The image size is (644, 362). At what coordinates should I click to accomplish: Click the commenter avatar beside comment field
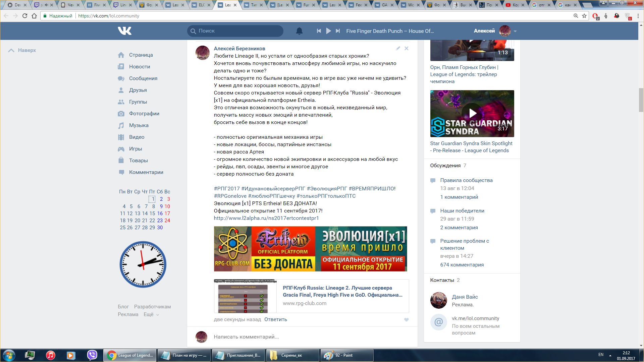point(201,337)
